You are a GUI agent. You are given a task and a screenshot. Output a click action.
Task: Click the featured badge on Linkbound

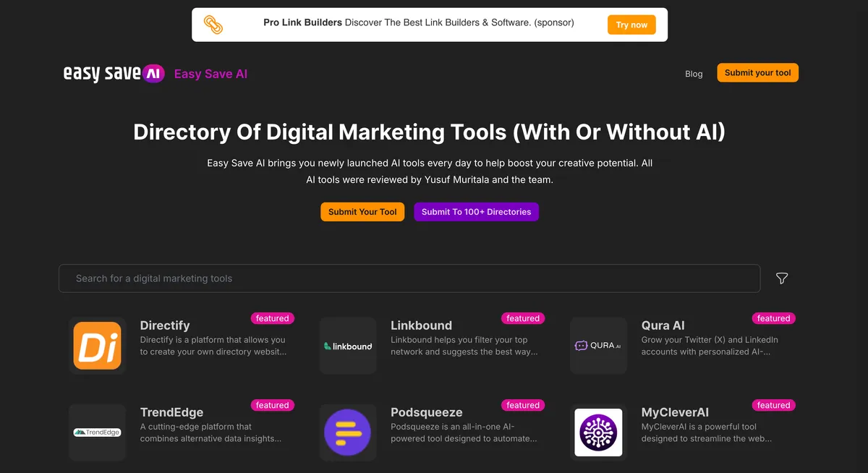point(522,318)
